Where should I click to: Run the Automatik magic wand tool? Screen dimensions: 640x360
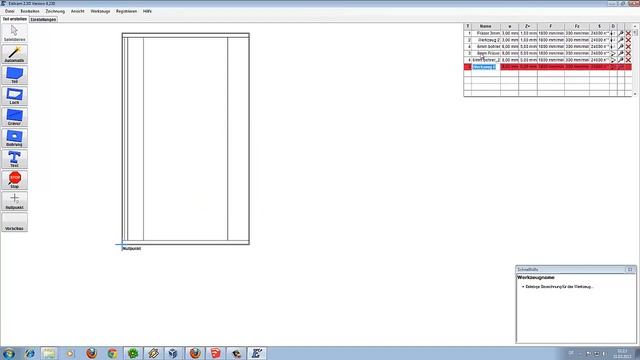(x=14, y=54)
